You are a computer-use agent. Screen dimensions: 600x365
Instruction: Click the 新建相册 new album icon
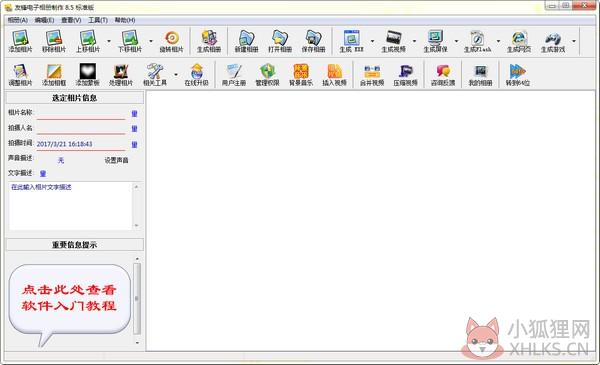[246, 41]
